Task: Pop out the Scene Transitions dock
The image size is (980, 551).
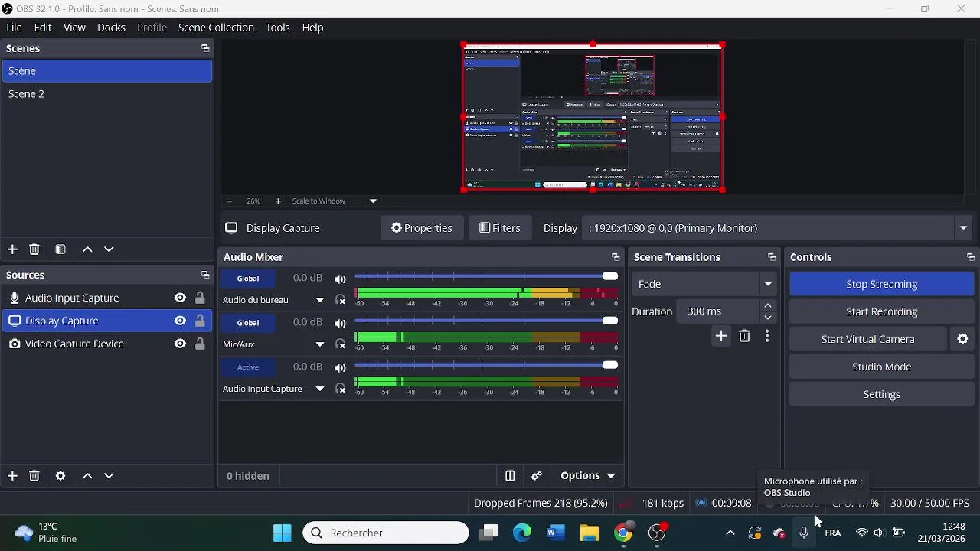Action: [x=772, y=257]
